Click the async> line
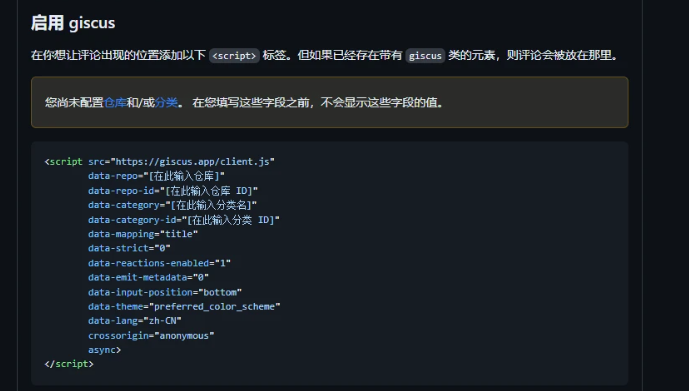Screen dimensions: 689x391 (104, 350)
